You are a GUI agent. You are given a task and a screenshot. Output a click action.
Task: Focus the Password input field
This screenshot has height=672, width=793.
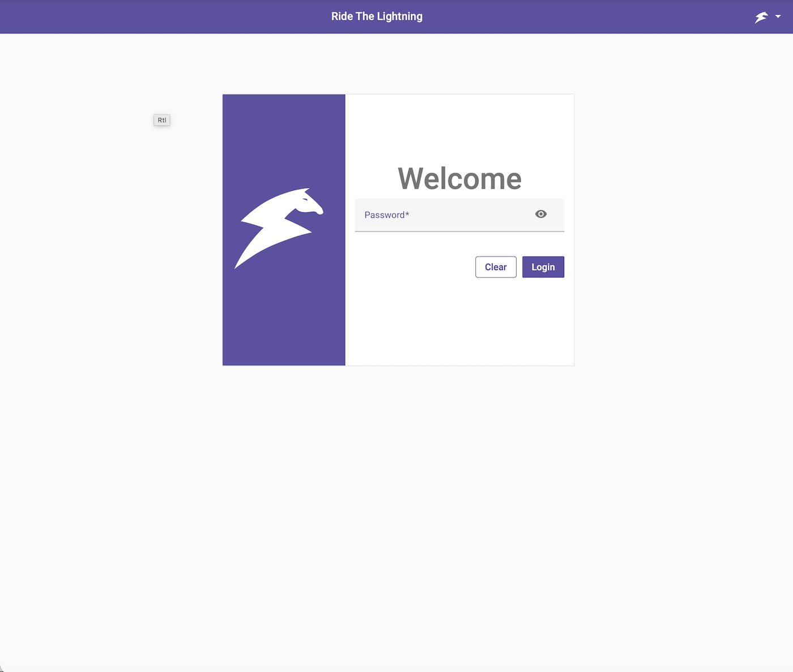(459, 215)
